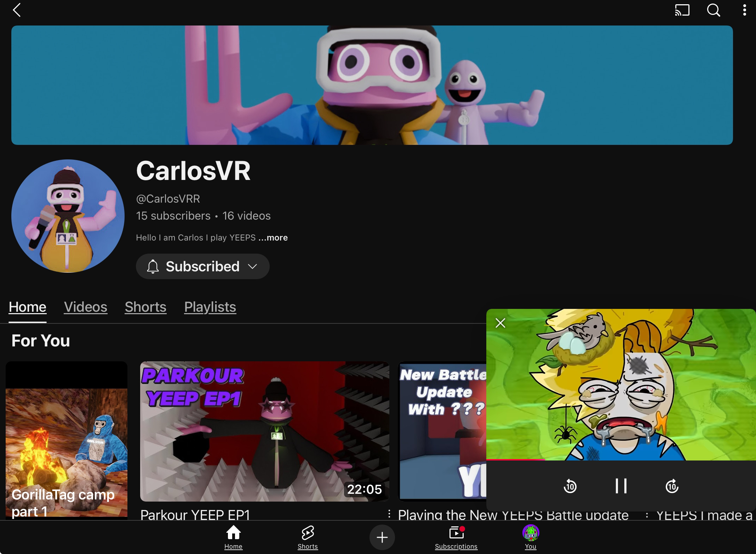Tap the plus Create button
The width and height of the screenshot is (756, 554).
(x=382, y=537)
